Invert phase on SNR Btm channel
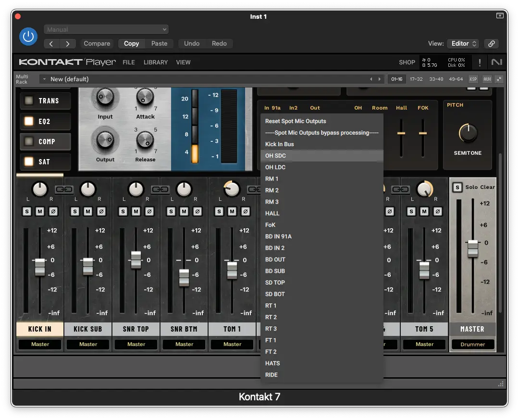Screen dimensions: 519x420 (198, 211)
